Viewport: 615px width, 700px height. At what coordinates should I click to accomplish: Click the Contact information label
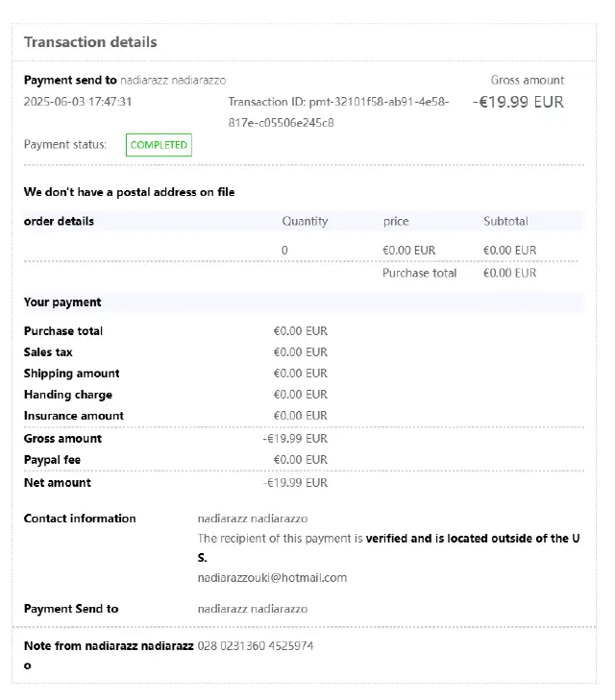point(80,519)
